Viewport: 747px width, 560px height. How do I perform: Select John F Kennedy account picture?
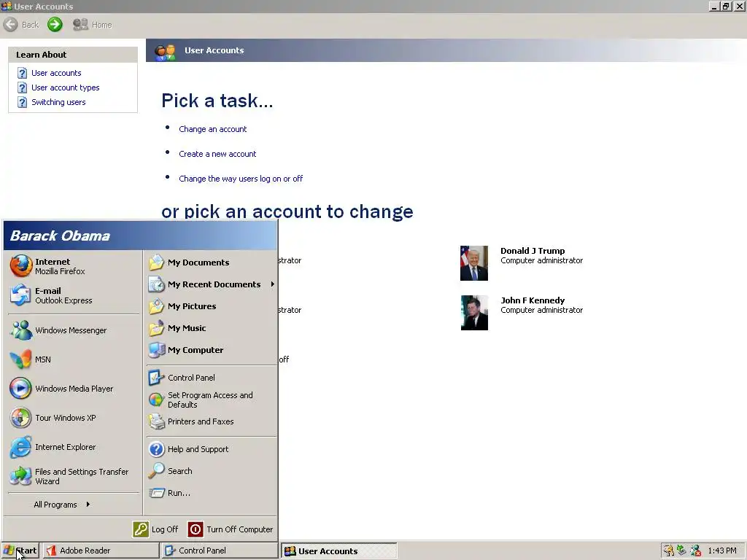[x=474, y=313]
